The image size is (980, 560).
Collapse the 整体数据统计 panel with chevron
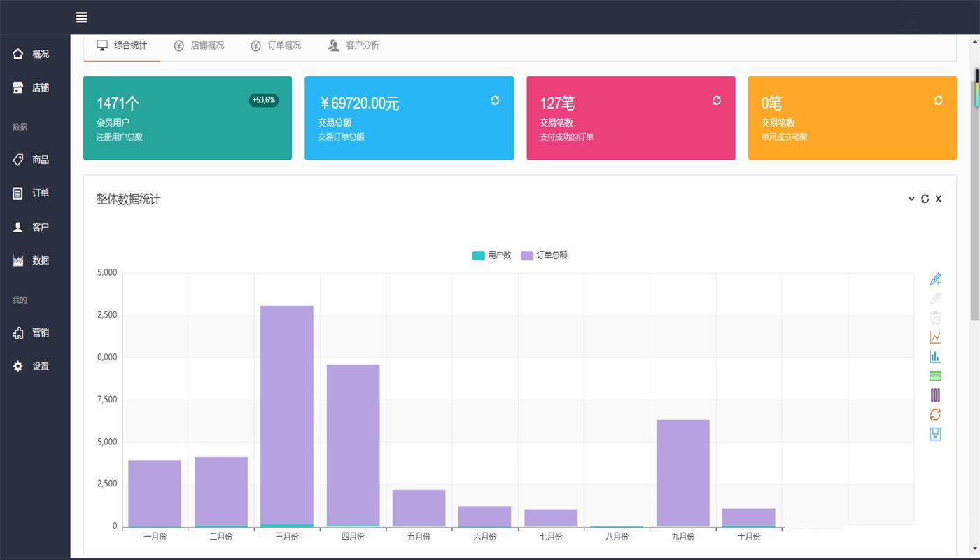[x=911, y=199]
